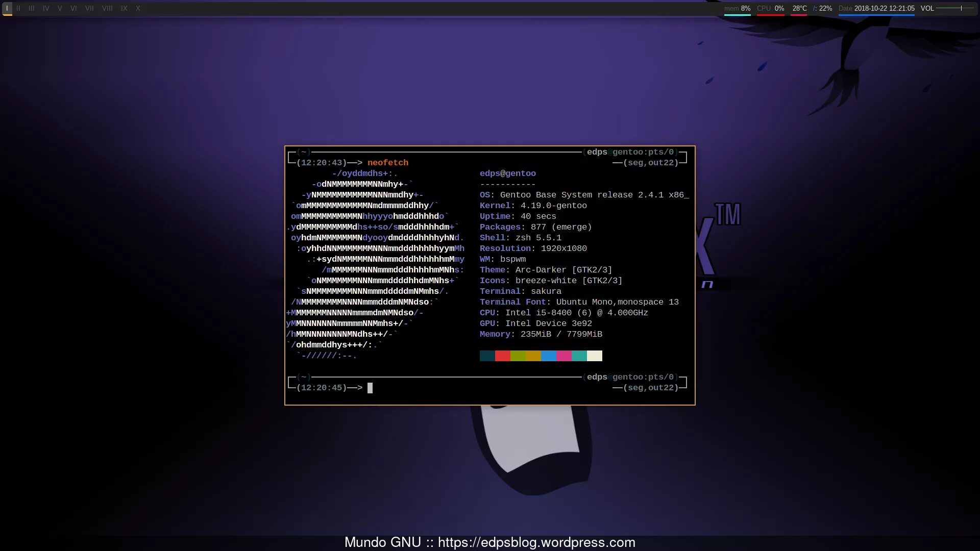
Task: Click the red color block
Action: click(503, 356)
